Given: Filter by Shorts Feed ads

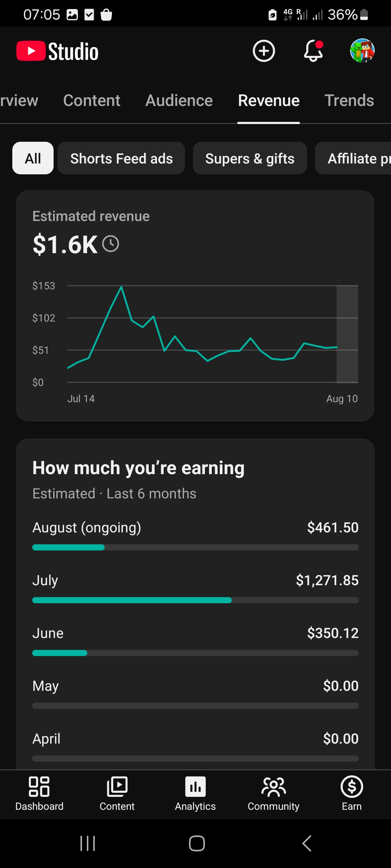Looking at the screenshot, I should 121,158.
